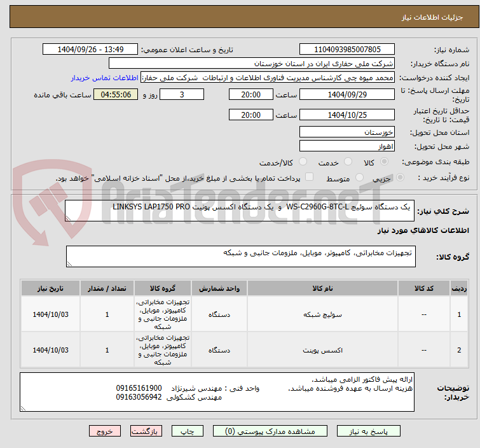
Task: Click the need number field 1104093985007805
Action: (x=347, y=50)
